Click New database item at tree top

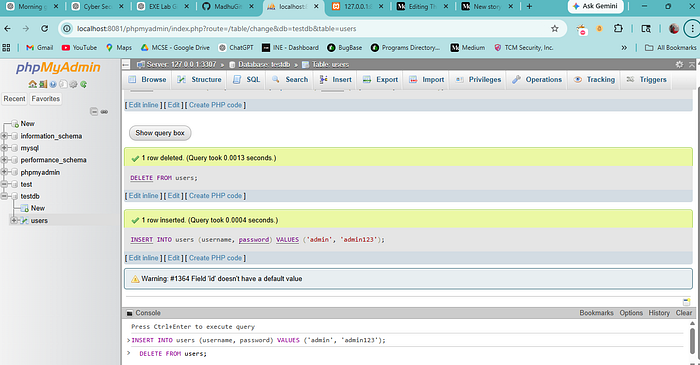[27, 124]
